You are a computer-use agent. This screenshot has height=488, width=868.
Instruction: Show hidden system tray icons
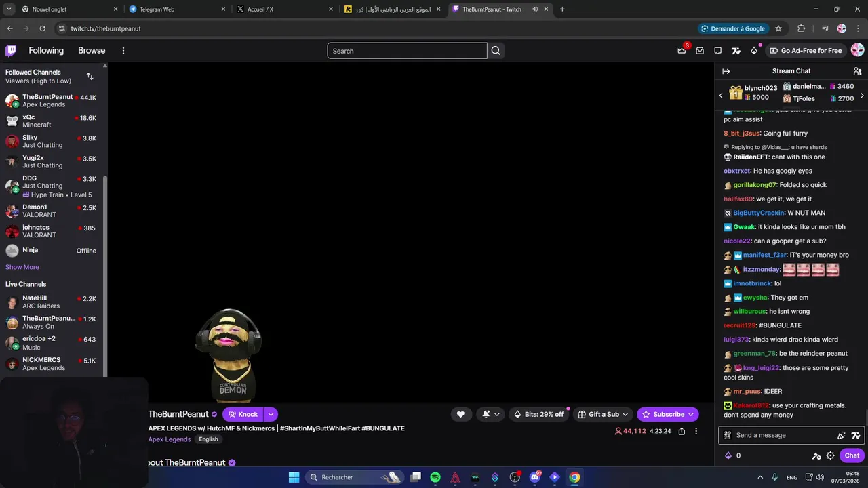pos(760,477)
